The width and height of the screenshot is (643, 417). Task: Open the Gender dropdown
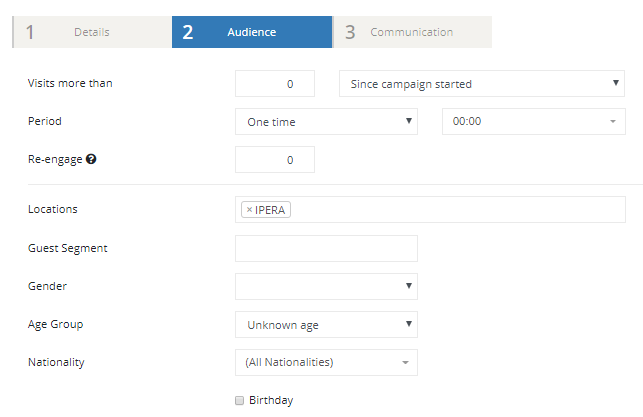(x=326, y=286)
